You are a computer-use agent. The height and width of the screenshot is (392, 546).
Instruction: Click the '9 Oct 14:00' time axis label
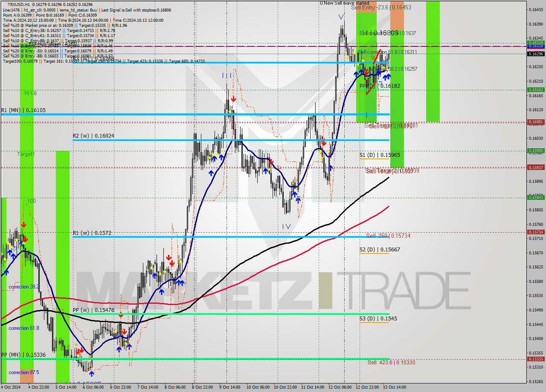click(x=229, y=387)
